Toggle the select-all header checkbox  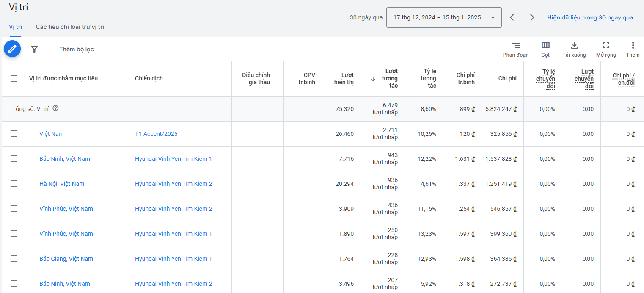[14, 79]
